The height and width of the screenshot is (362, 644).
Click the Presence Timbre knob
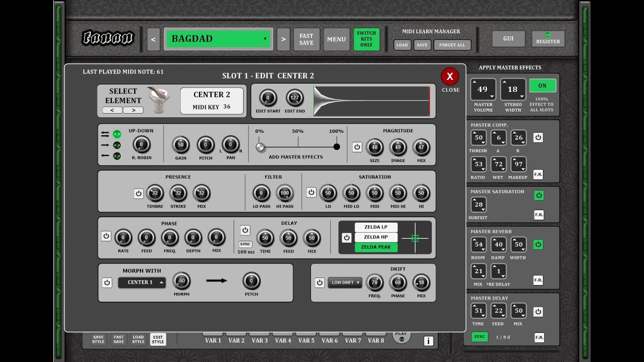[154, 193]
